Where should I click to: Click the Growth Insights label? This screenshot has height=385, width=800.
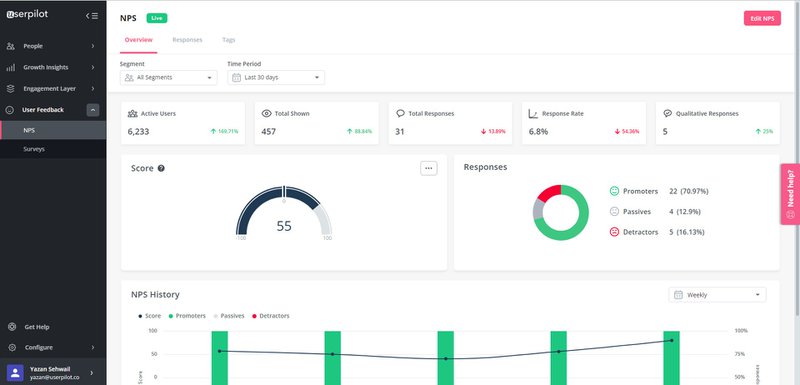coord(45,67)
